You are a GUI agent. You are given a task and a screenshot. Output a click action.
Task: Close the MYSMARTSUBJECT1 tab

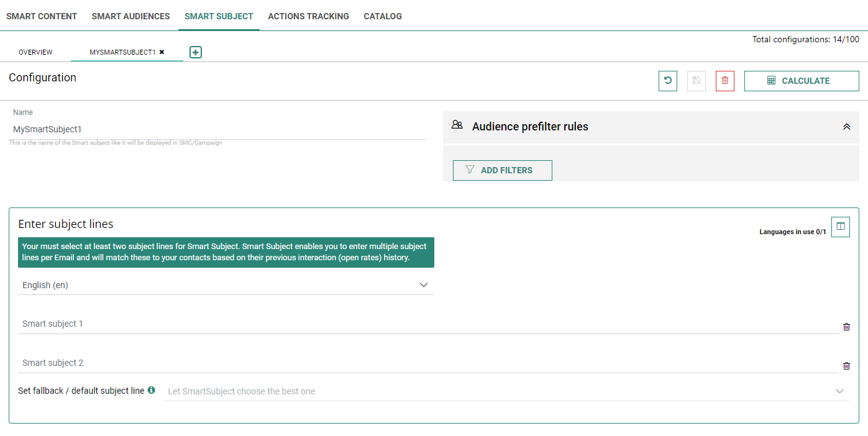pos(162,52)
